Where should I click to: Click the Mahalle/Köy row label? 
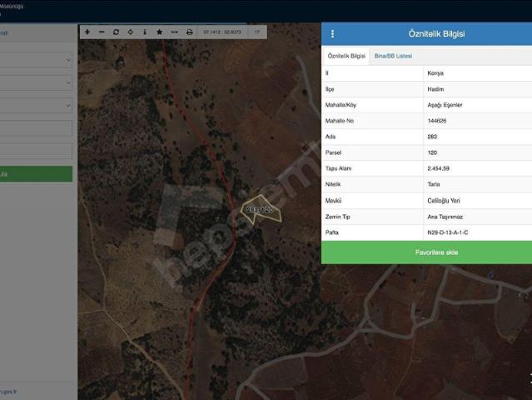click(x=341, y=105)
